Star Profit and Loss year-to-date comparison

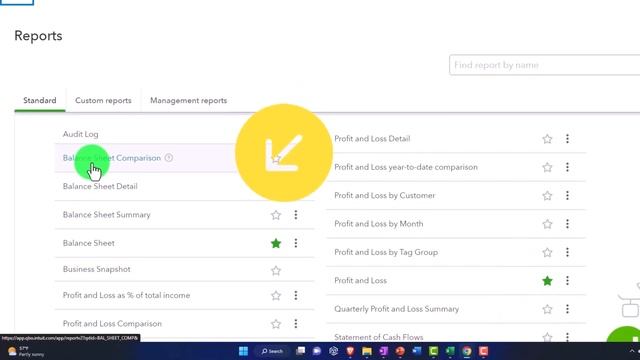click(x=547, y=167)
